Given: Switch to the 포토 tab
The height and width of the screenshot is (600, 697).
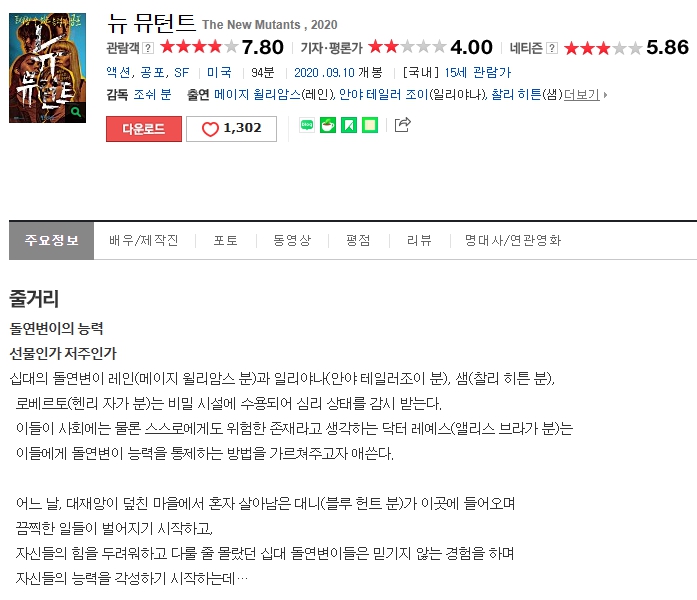Looking at the screenshot, I should 225,240.
